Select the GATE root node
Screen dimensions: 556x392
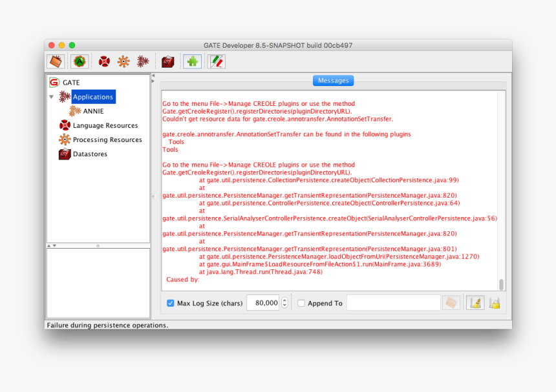click(x=71, y=82)
